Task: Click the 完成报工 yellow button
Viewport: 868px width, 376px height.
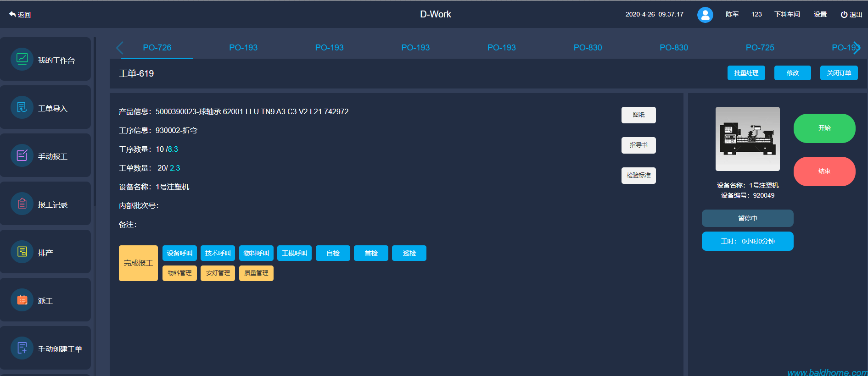Action: tap(138, 263)
